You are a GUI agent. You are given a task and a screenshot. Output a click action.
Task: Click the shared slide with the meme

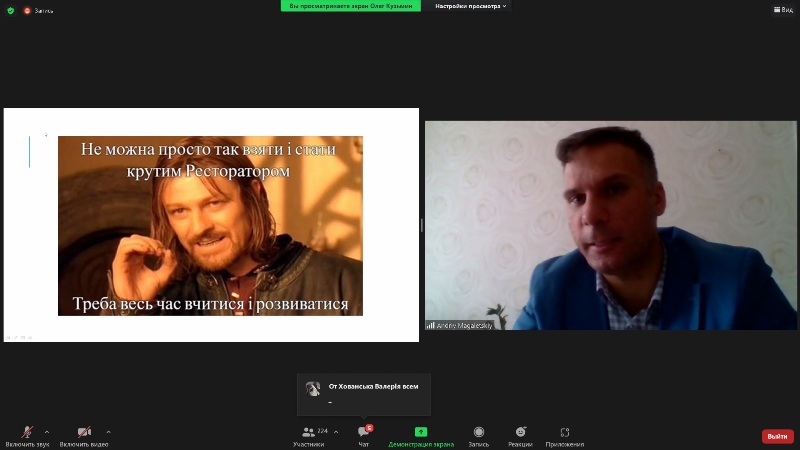211,225
